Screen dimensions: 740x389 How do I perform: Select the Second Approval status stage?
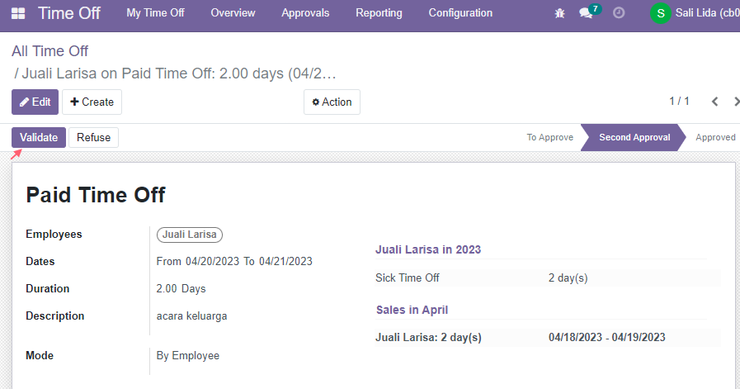[634, 137]
